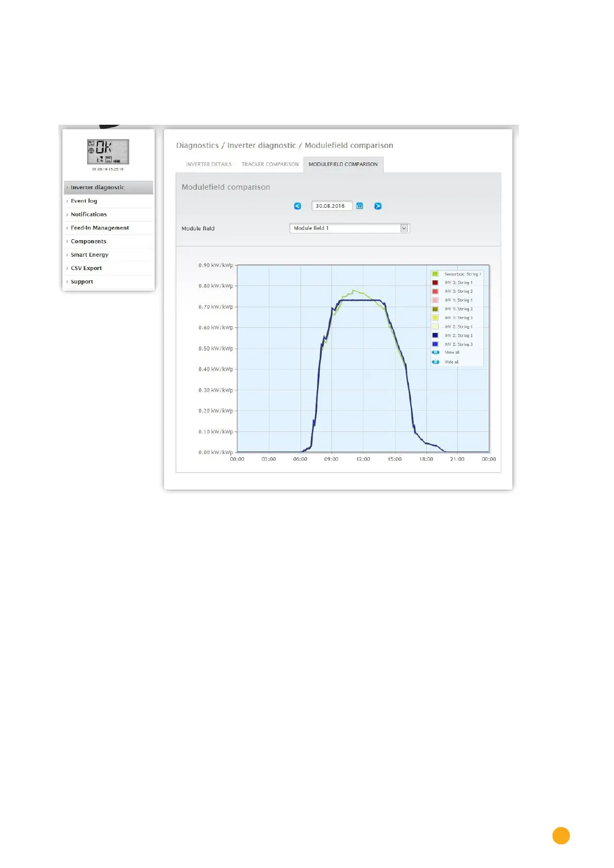Go to the next day with right arrow

[x=378, y=206]
